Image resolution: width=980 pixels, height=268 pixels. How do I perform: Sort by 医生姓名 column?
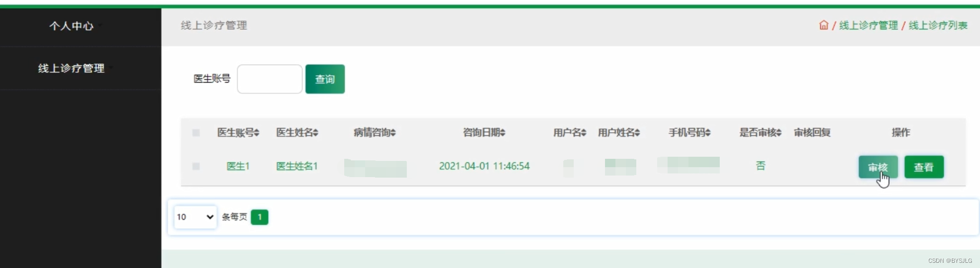297,133
